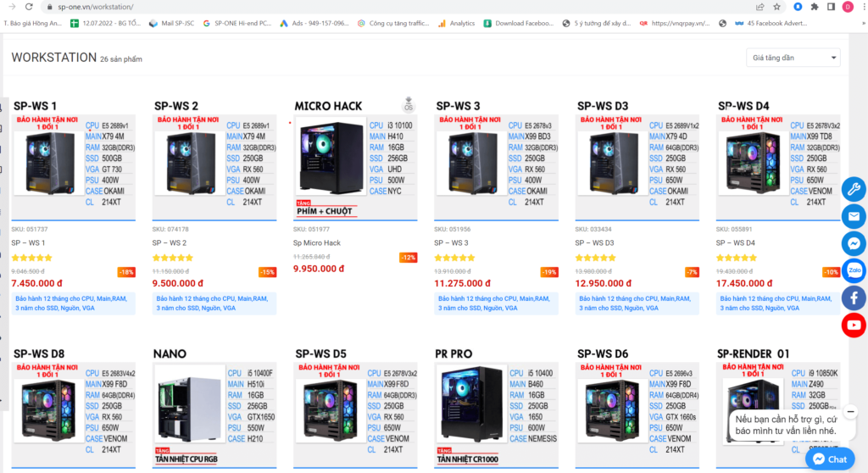Bookmark this page with the star icon
The width and height of the screenshot is (868, 473).
777,7
